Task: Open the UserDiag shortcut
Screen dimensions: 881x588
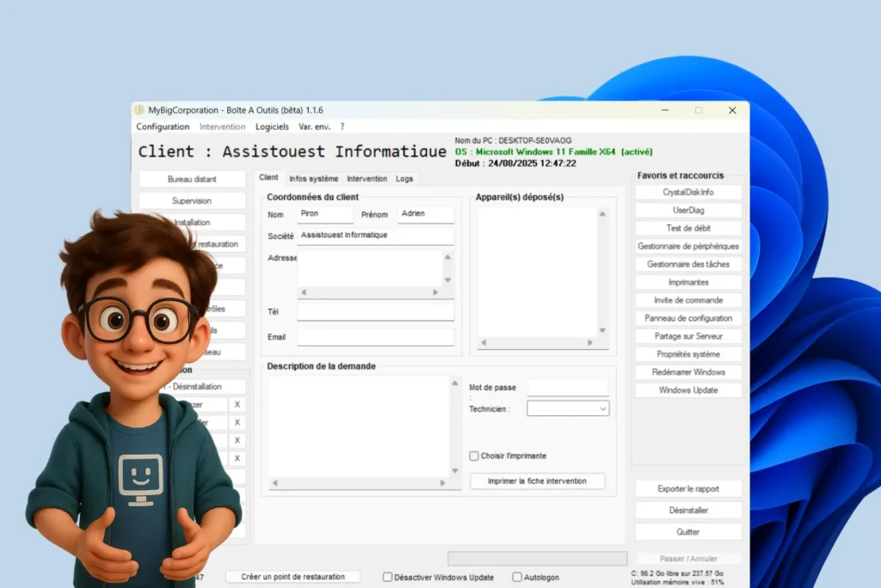Action: click(x=687, y=210)
